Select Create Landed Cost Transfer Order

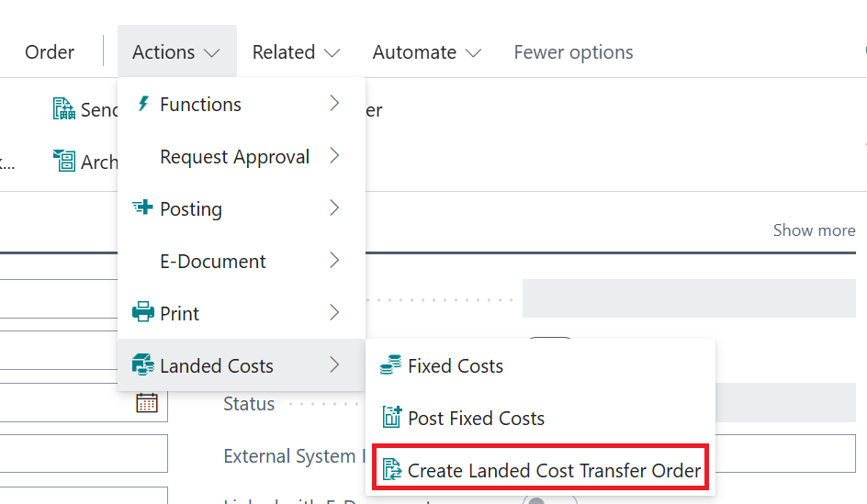coord(554,471)
